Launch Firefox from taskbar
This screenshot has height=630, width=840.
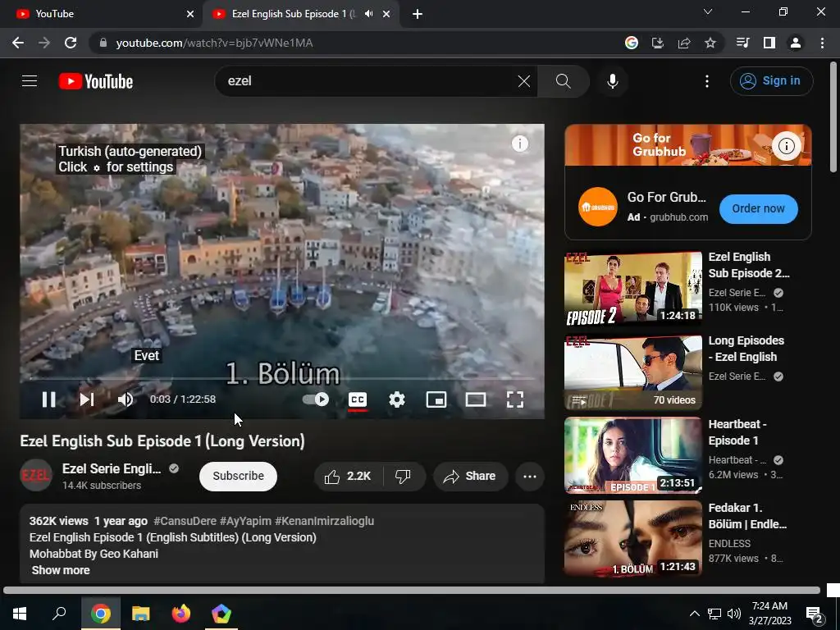tap(181, 614)
